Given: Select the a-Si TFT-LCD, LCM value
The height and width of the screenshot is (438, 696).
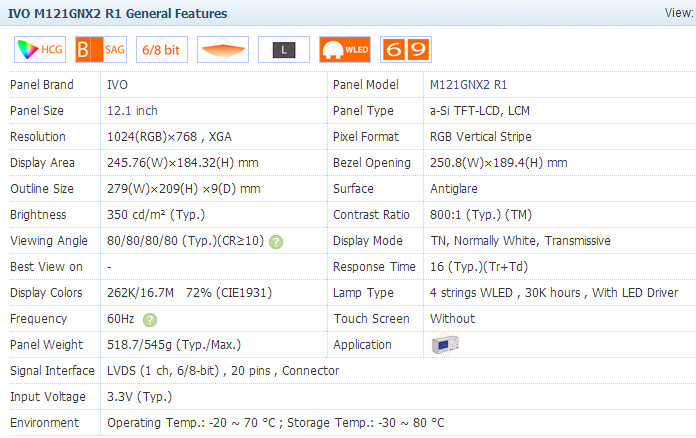Looking at the screenshot, I should [x=480, y=110].
